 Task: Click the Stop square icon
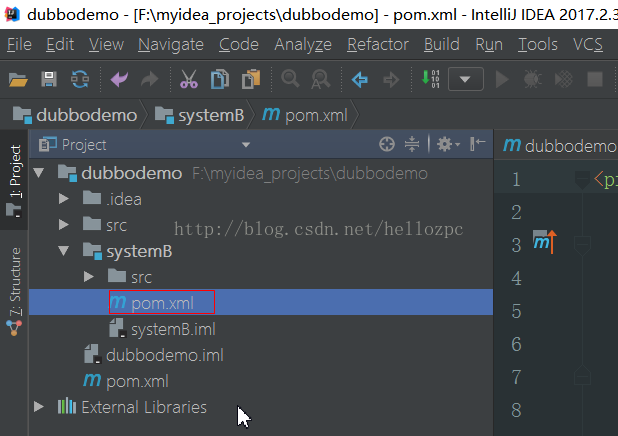pos(595,80)
